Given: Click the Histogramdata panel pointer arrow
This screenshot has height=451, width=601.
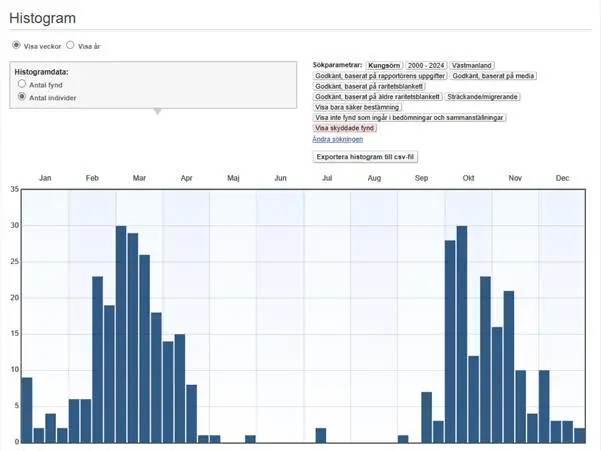Looking at the screenshot, I should tap(155, 111).
